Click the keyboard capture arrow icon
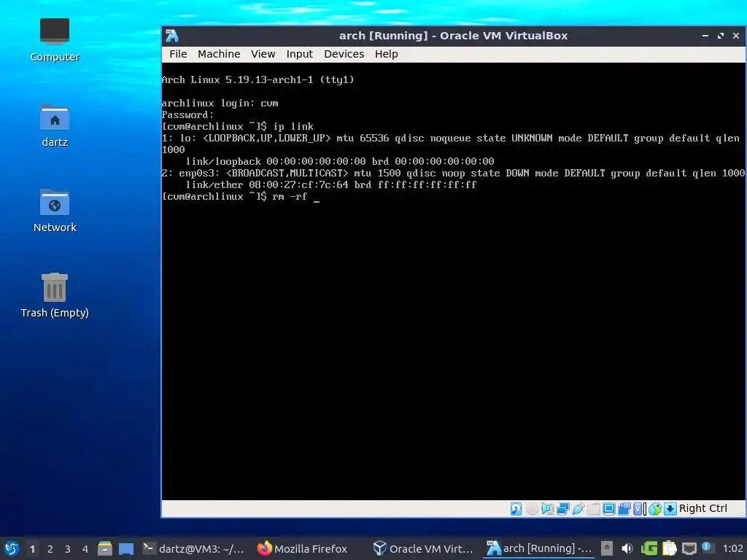 [x=670, y=508]
